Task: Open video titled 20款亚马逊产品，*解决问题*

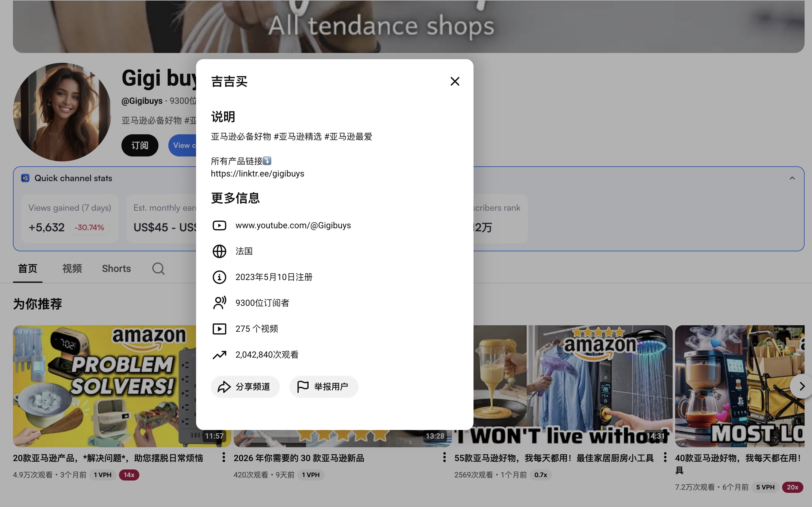Action: click(108, 458)
